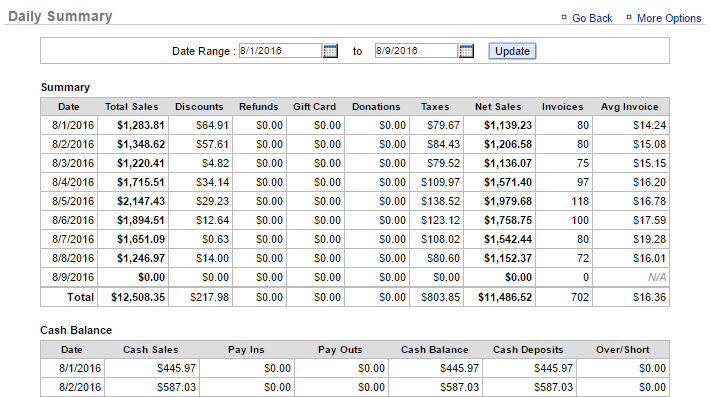Click the Total Sales column header
This screenshot has height=397, width=710.
coord(132,107)
